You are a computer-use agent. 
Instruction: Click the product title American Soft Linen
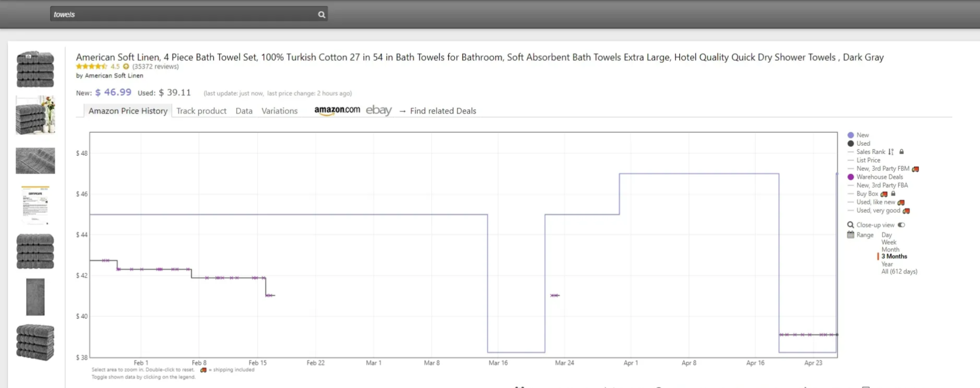pyautogui.click(x=480, y=57)
